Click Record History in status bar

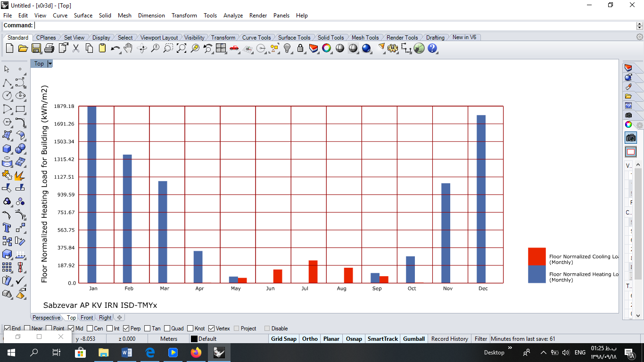click(x=449, y=338)
